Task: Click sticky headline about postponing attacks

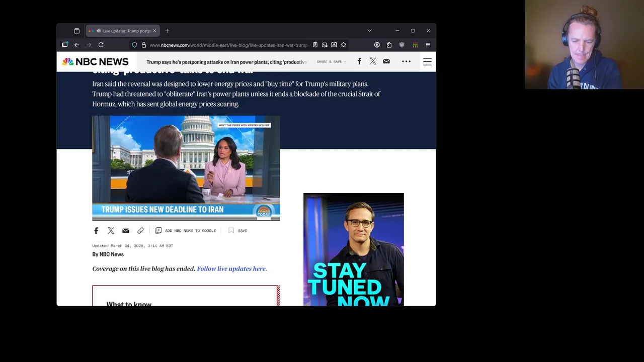Action: pos(226,62)
